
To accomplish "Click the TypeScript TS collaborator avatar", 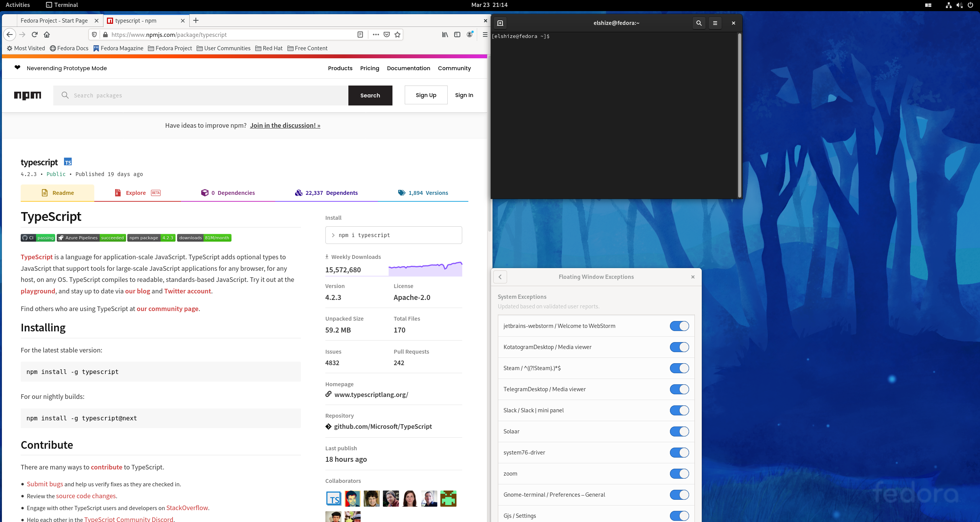I will pos(333,499).
